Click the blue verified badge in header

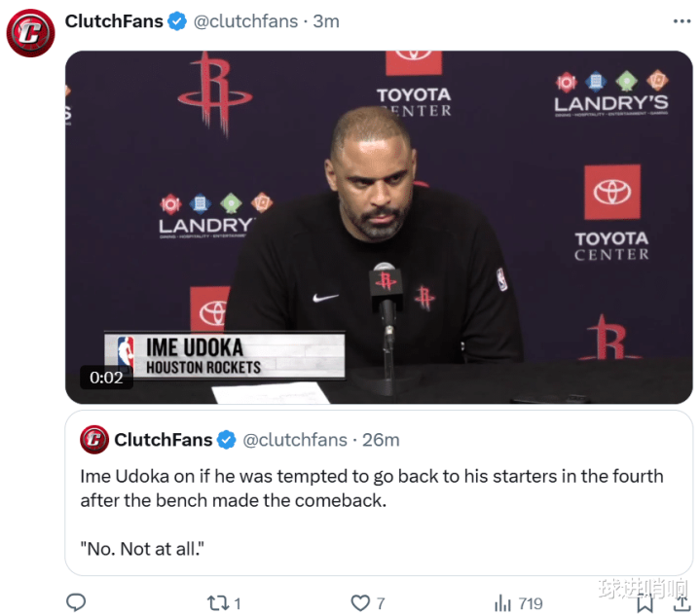(x=177, y=21)
